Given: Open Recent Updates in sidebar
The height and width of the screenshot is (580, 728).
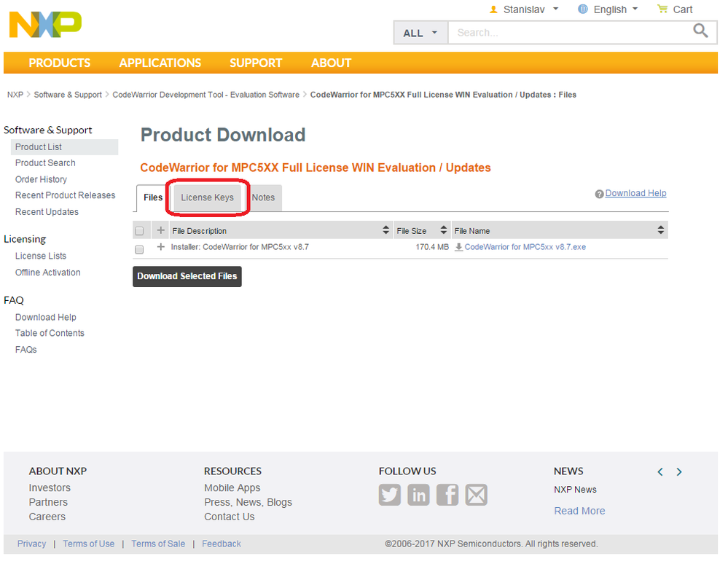Looking at the screenshot, I should [x=47, y=212].
